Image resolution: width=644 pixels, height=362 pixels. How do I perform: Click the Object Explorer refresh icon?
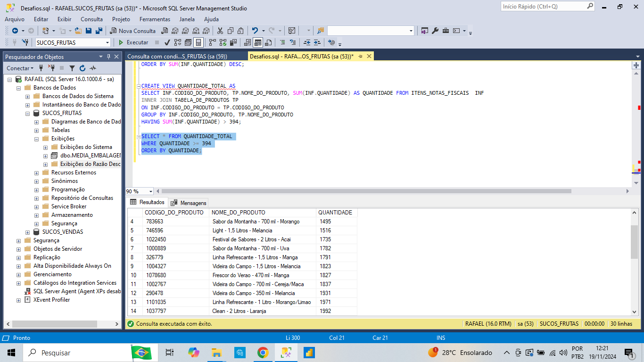83,68
